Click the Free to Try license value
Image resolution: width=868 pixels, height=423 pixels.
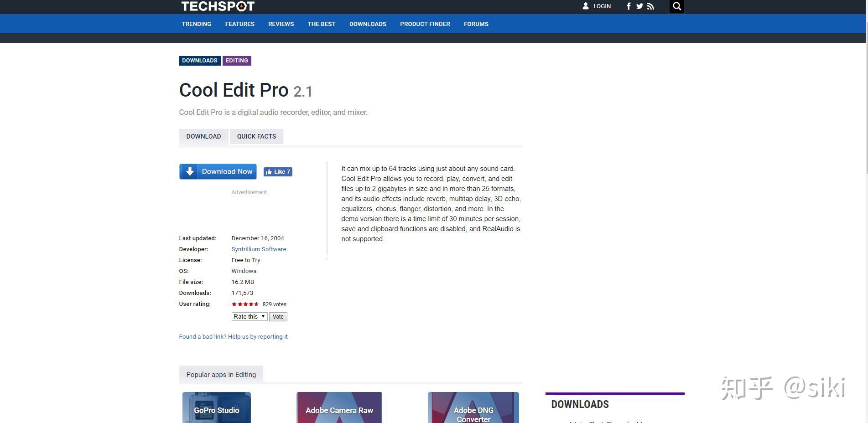(x=246, y=260)
